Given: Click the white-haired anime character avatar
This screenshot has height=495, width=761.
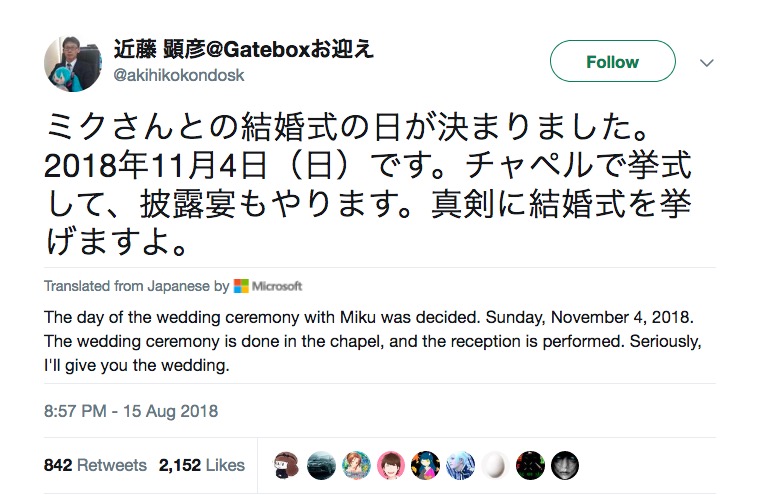Looking at the screenshot, I should pyautogui.click(x=460, y=465).
